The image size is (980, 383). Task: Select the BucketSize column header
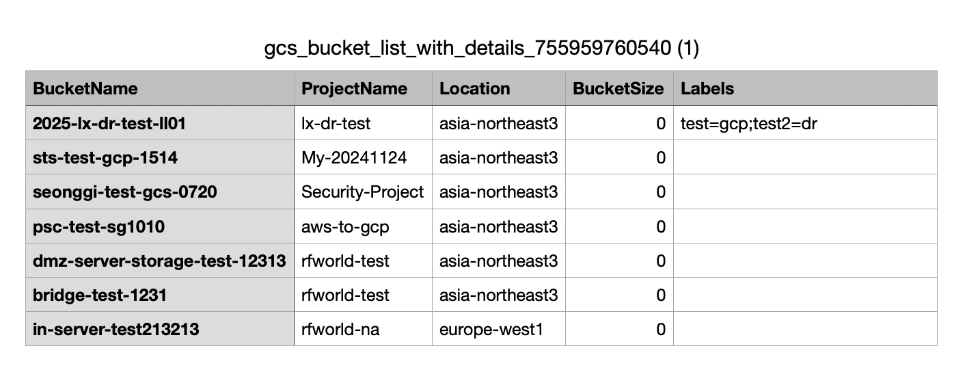click(619, 88)
